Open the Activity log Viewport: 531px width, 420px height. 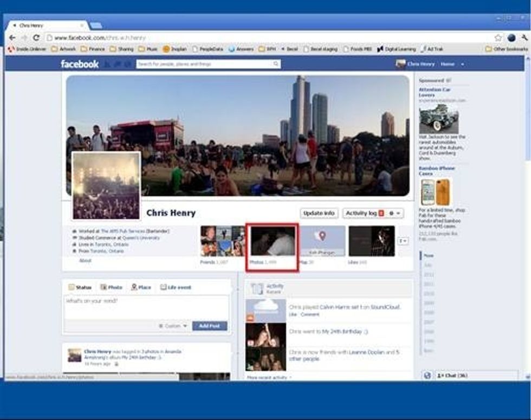pyautogui.click(x=364, y=213)
